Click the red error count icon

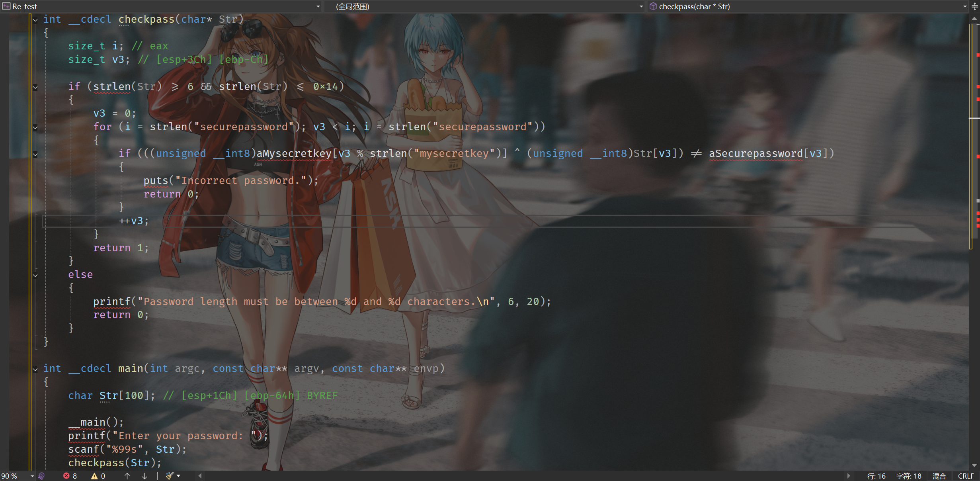[x=66, y=476]
